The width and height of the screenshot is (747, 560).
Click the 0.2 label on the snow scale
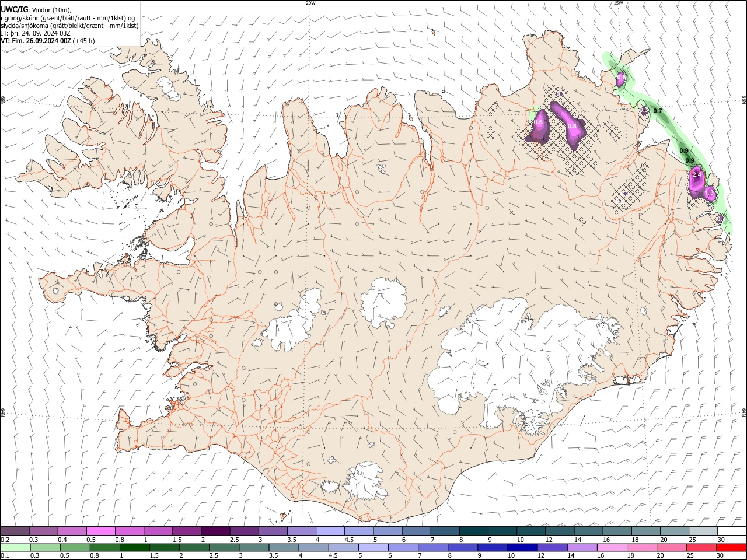coord(5,540)
